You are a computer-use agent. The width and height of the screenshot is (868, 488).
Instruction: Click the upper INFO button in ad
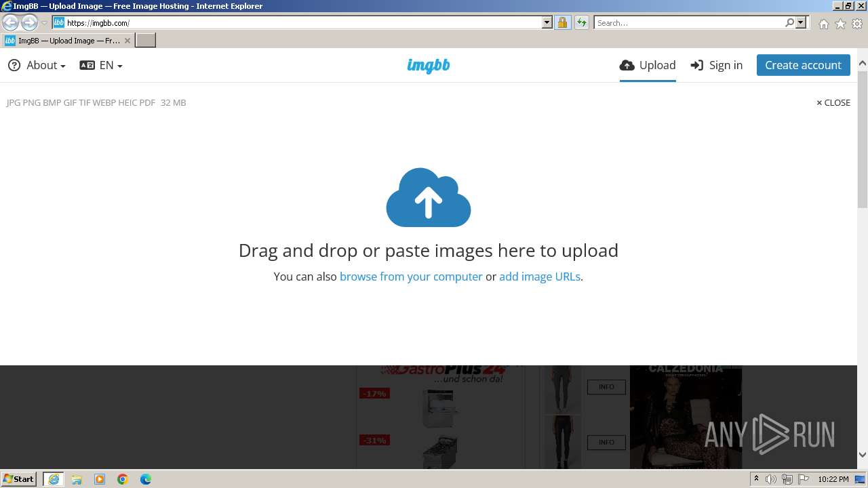pos(606,387)
